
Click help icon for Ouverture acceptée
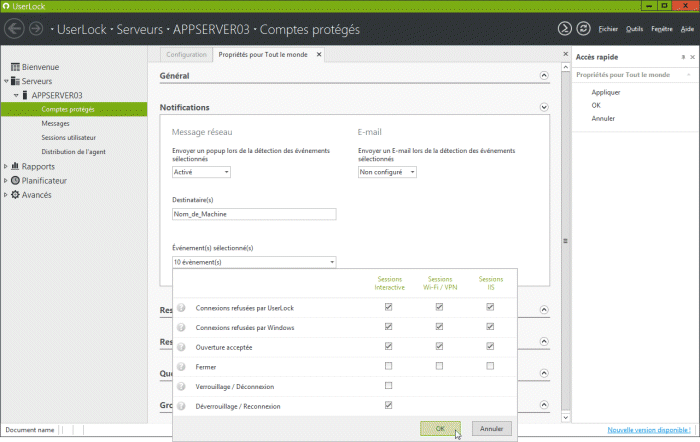click(x=181, y=347)
